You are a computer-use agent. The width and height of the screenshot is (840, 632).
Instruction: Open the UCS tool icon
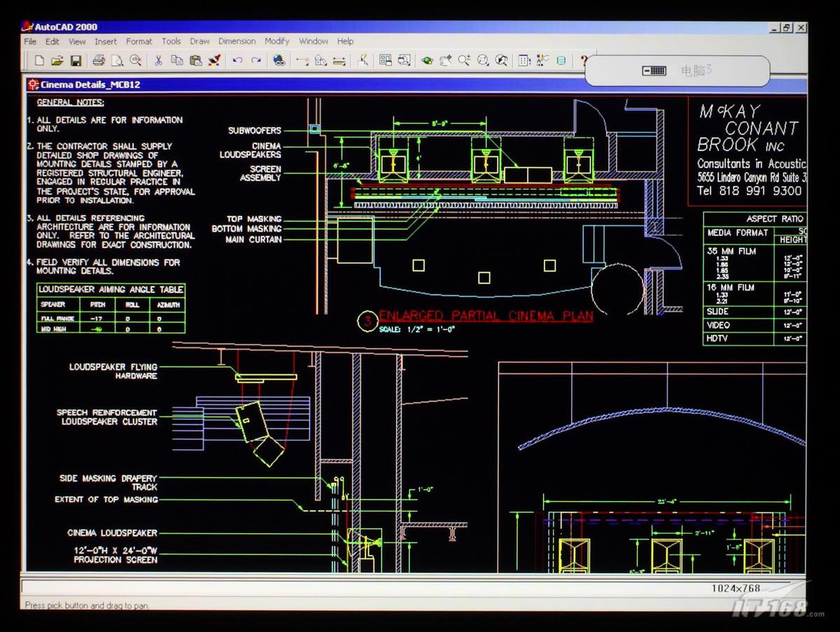pyautogui.click(x=321, y=61)
